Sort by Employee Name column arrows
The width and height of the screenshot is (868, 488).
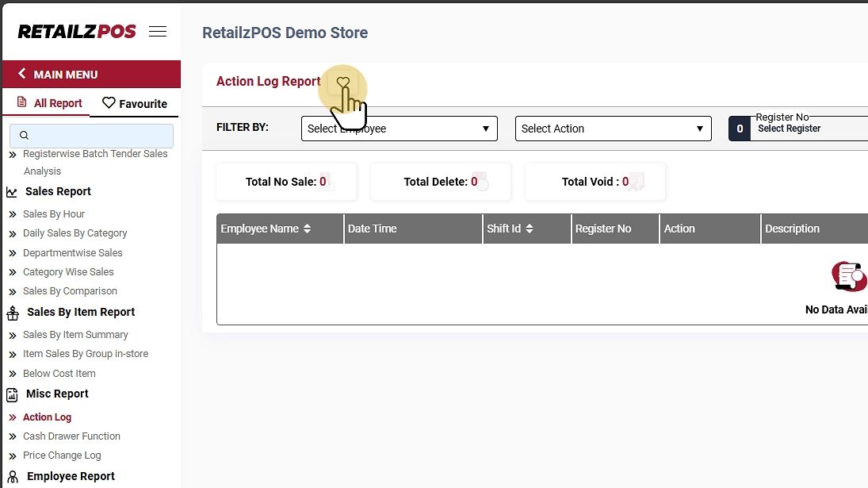click(x=307, y=229)
